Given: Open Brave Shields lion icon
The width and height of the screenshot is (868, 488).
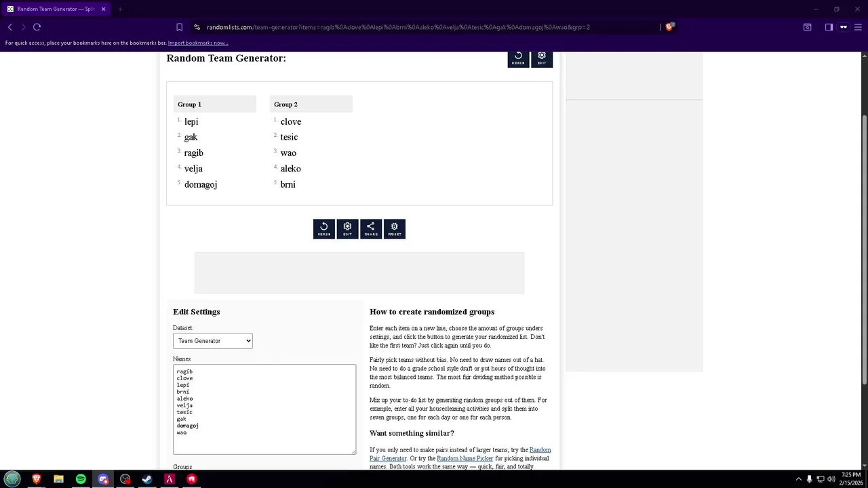Looking at the screenshot, I should coord(669,27).
